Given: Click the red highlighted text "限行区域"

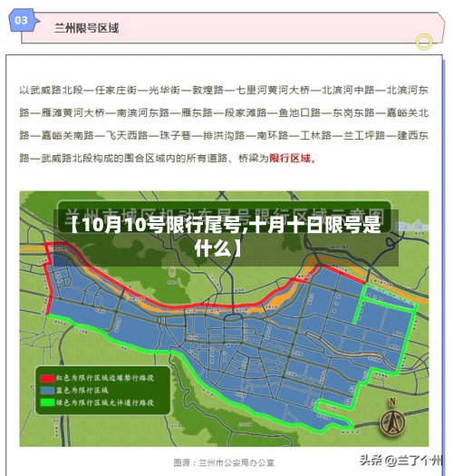Looking at the screenshot, I should point(290,158).
